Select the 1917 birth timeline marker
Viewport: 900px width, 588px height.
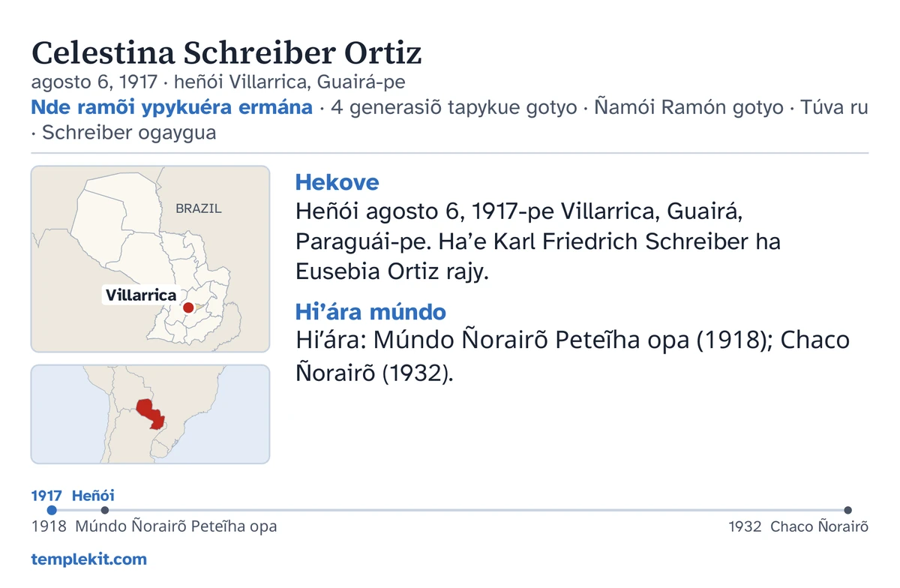coord(52,510)
